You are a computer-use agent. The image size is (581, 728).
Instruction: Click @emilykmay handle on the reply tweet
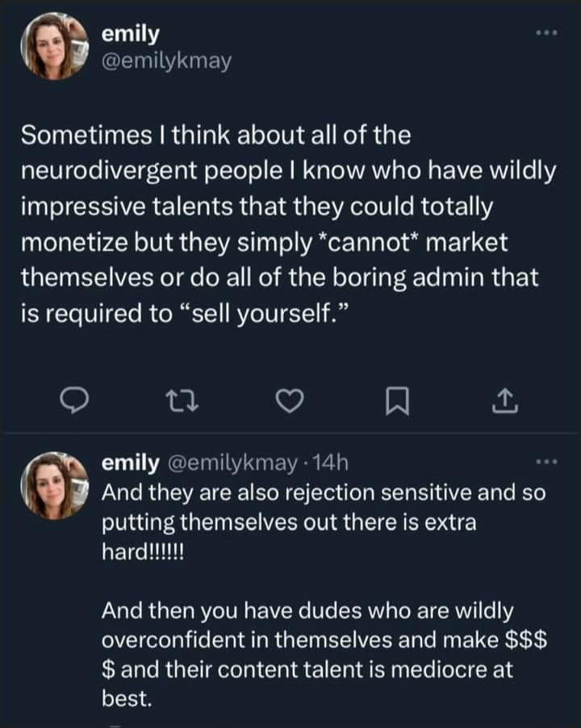click(x=231, y=462)
